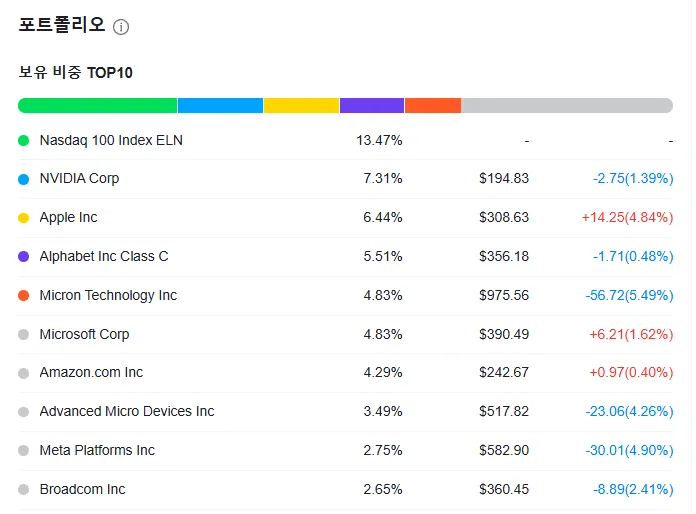The height and width of the screenshot is (514, 696).
Task: Click the +6.21(1.62%) change value
Action: pos(631,334)
